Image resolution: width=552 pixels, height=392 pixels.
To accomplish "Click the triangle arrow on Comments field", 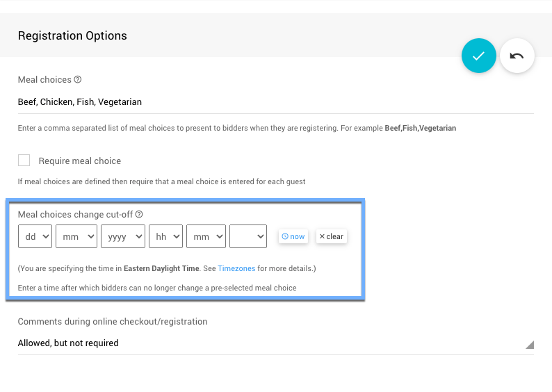I will pyautogui.click(x=529, y=344).
